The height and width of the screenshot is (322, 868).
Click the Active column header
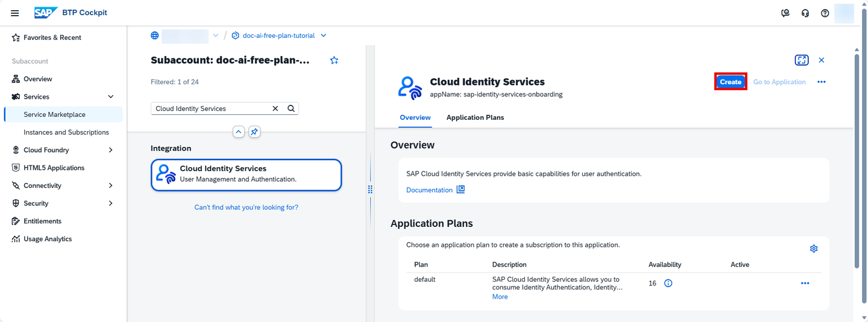740,265
